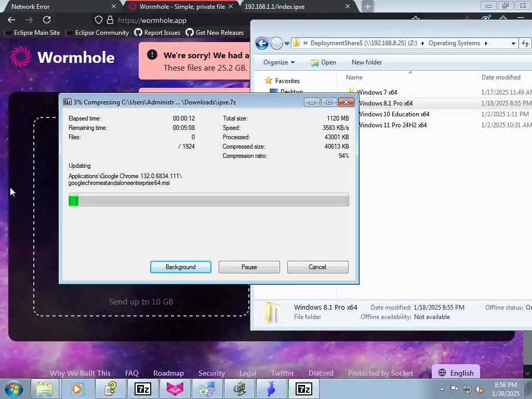Click the browser forward arrow

coord(29,20)
